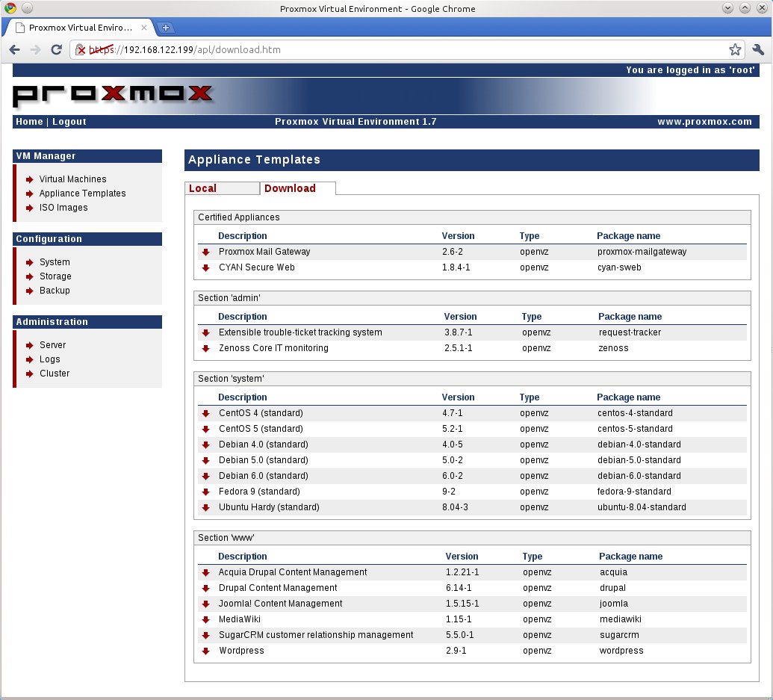
Task: Download the CYAN Secure Web appliance
Action: coord(205,267)
